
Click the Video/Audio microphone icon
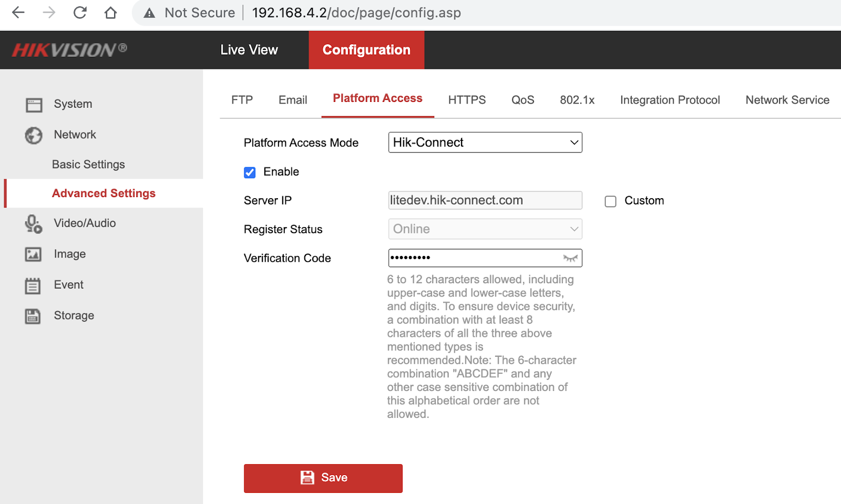(34, 224)
